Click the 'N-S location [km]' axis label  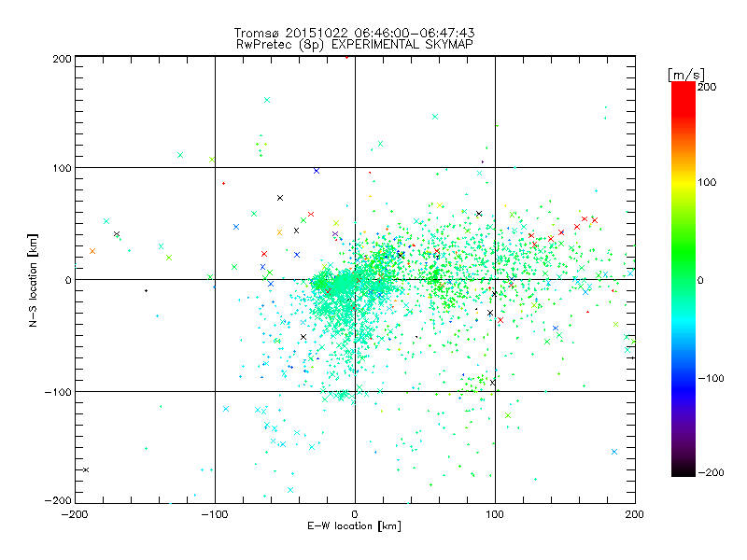point(33,280)
